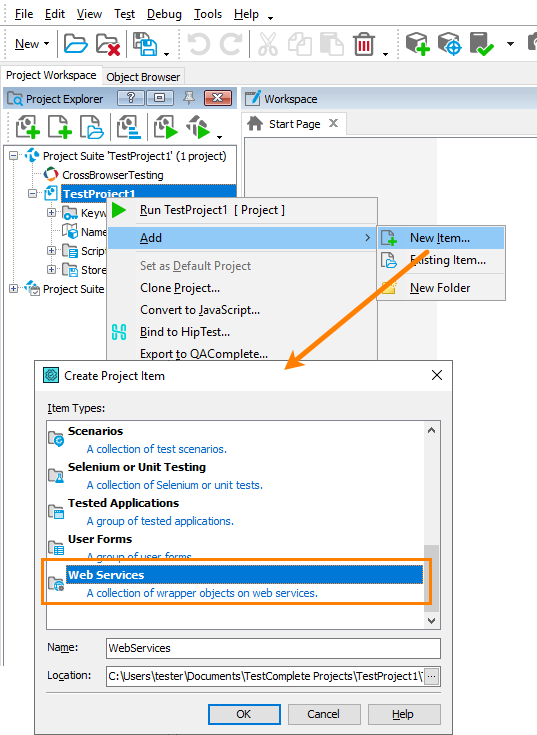Click the Undo toolbar icon

[199, 44]
